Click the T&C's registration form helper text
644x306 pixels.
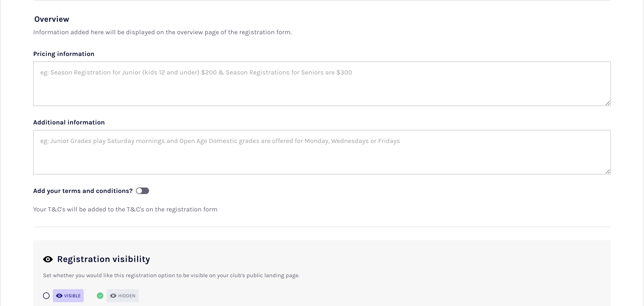(x=125, y=209)
